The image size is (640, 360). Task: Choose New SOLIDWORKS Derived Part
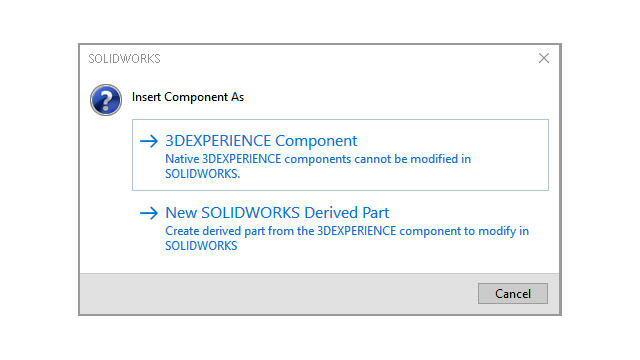[x=340, y=228]
